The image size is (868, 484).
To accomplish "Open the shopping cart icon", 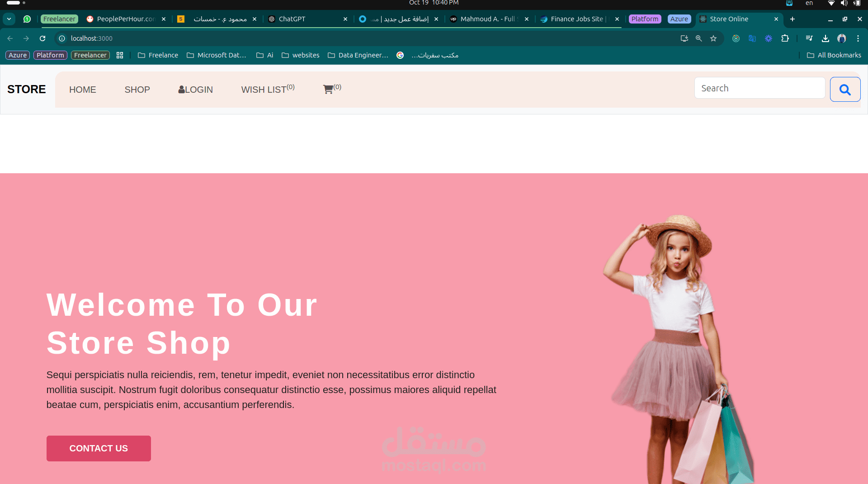I will pos(328,89).
